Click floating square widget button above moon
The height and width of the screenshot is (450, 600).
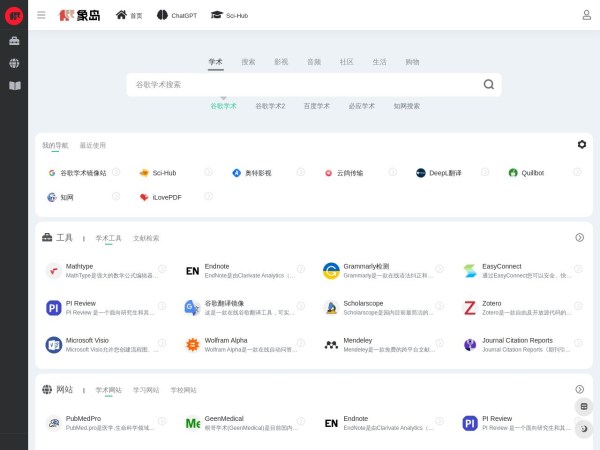click(x=584, y=406)
